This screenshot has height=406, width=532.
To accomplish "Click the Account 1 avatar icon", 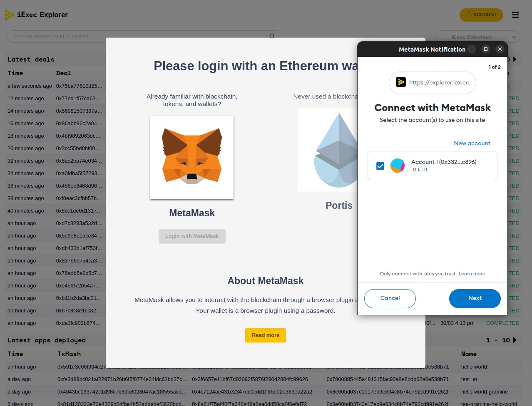I will (x=398, y=166).
